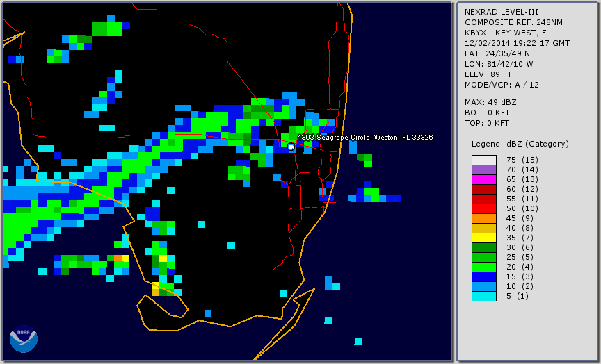The width and height of the screenshot is (601, 364).
Task: Click the '75 (15)' legend label
Action: pos(522,160)
